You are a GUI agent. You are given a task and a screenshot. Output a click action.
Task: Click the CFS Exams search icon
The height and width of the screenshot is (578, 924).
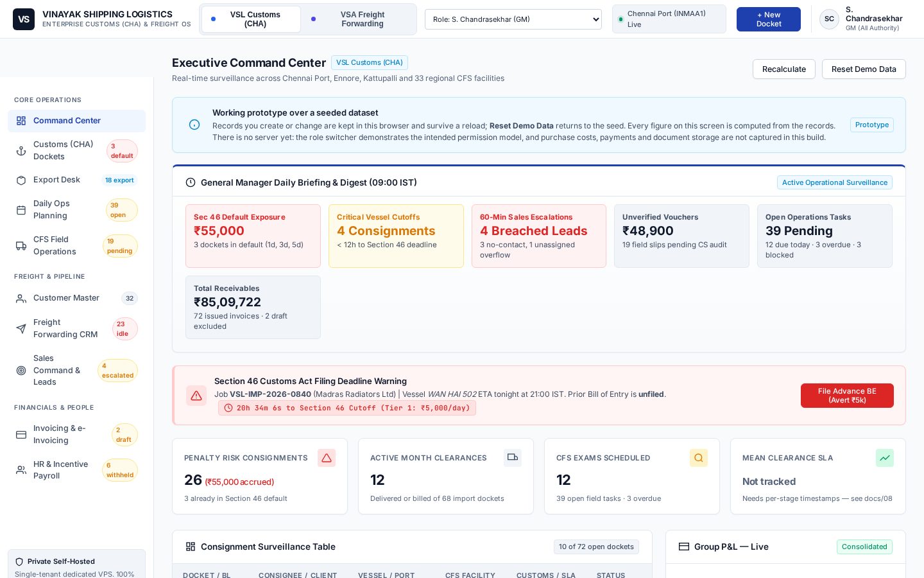pyautogui.click(x=699, y=458)
